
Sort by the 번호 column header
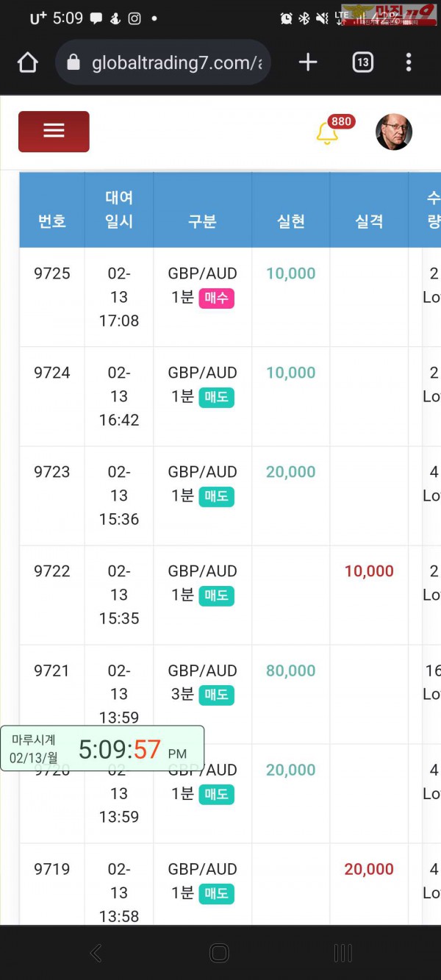pyautogui.click(x=51, y=221)
